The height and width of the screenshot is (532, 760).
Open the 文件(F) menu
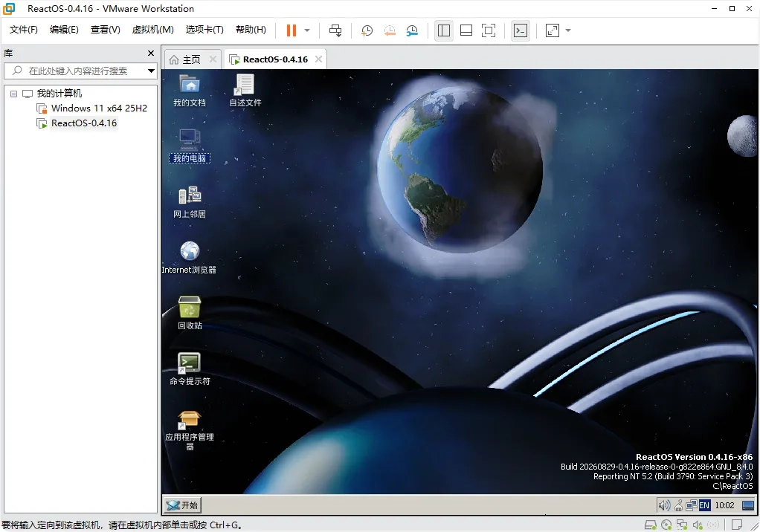pos(23,30)
